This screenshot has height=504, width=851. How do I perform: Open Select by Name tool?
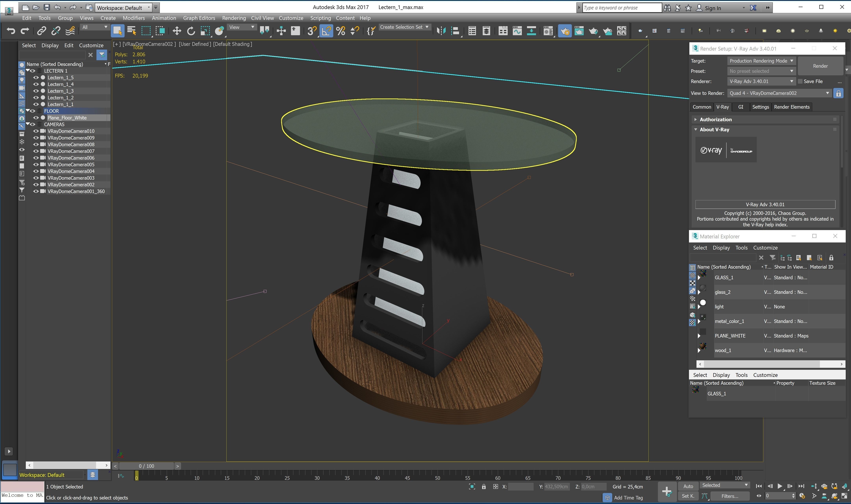click(x=131, y=31)
